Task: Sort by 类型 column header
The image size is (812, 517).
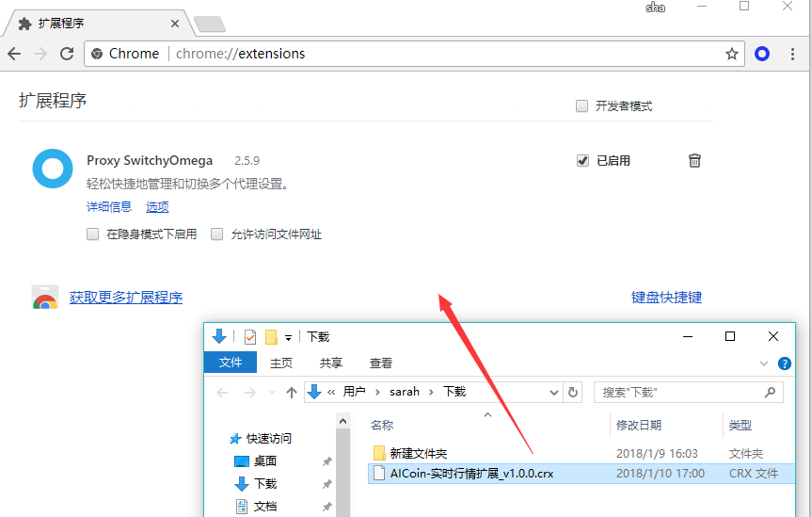Action: click(740, 426)
